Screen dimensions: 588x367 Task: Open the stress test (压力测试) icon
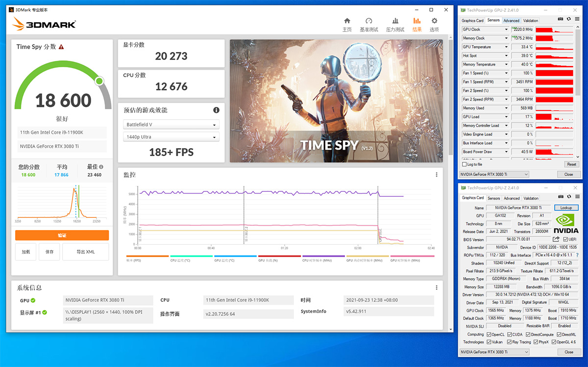click(395, 22)
